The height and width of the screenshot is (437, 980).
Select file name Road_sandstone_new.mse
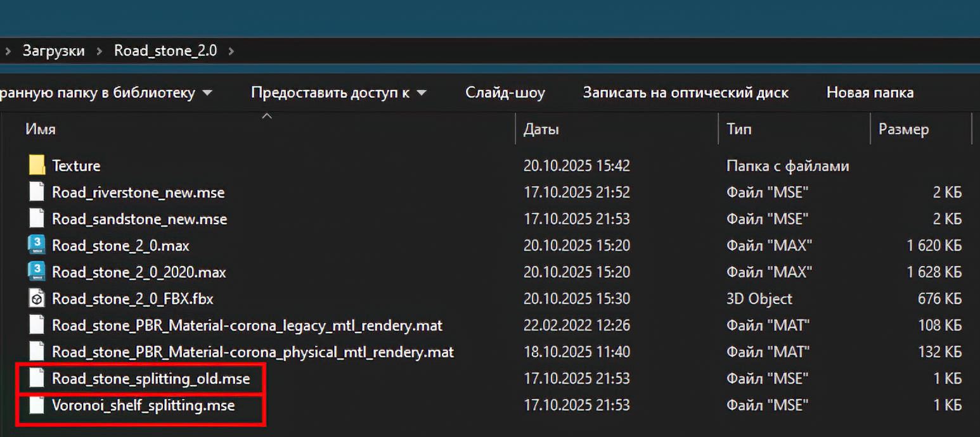139,219
